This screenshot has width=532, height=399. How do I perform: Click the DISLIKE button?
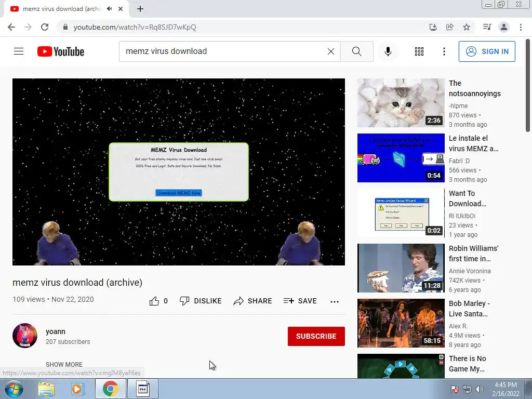pos(201,301)
